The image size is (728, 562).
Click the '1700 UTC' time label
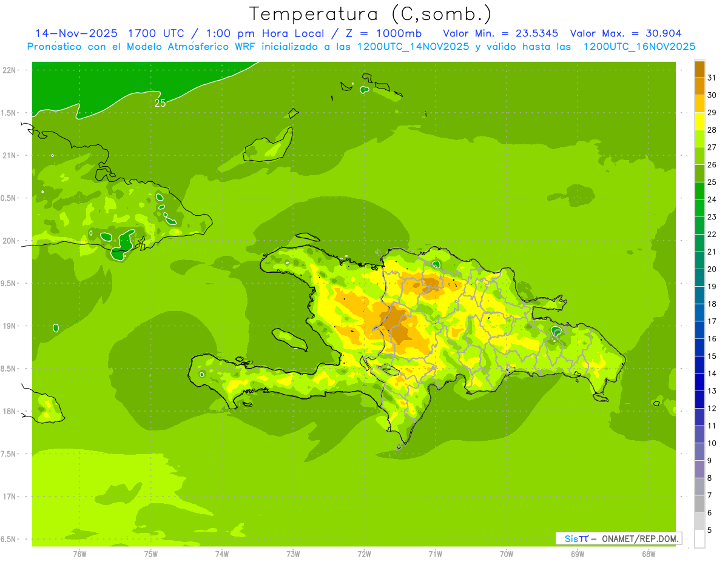pyautogui.click(x=158, y=33)
